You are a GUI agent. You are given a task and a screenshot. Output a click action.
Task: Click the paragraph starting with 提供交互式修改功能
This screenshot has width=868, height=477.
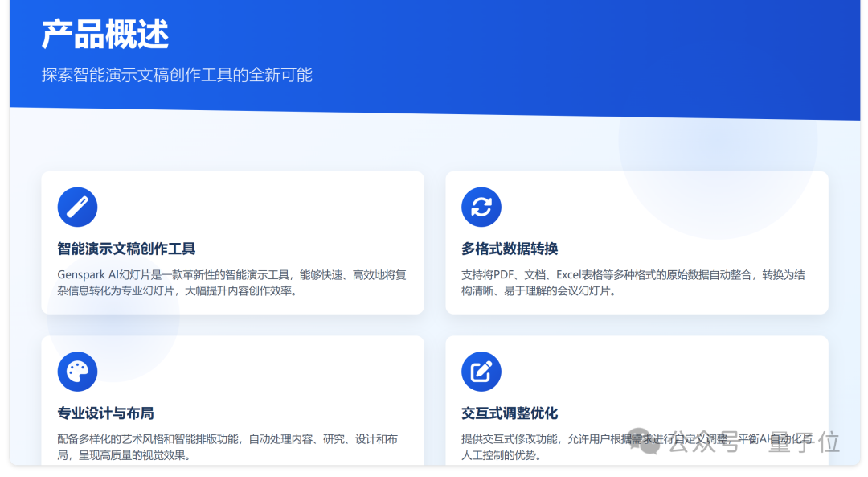tap(637, 447)
